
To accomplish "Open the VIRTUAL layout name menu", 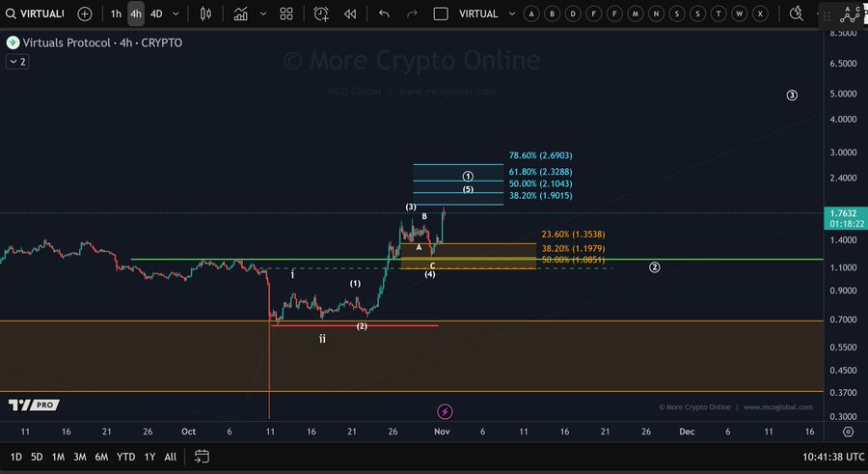I will (x=478, y=14).
